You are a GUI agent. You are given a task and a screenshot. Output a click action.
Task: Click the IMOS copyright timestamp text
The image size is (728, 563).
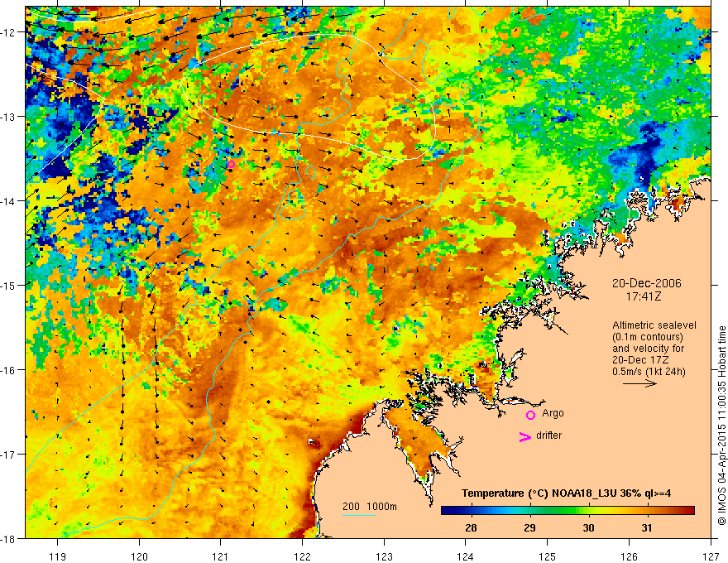click(x=722, y=426)
